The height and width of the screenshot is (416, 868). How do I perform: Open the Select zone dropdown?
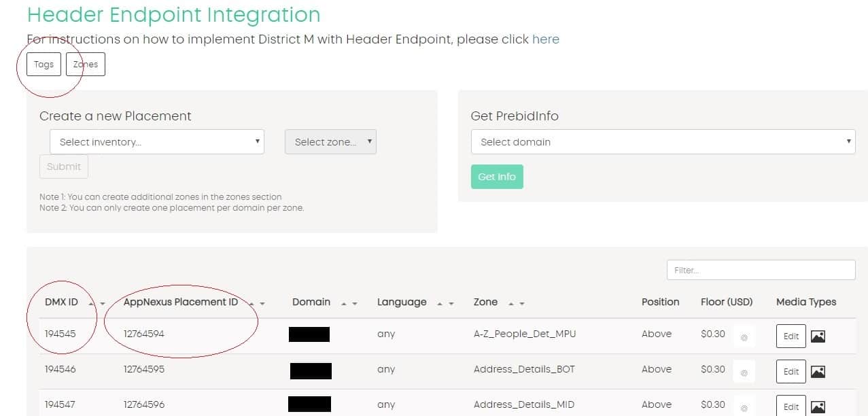[330, 142]
